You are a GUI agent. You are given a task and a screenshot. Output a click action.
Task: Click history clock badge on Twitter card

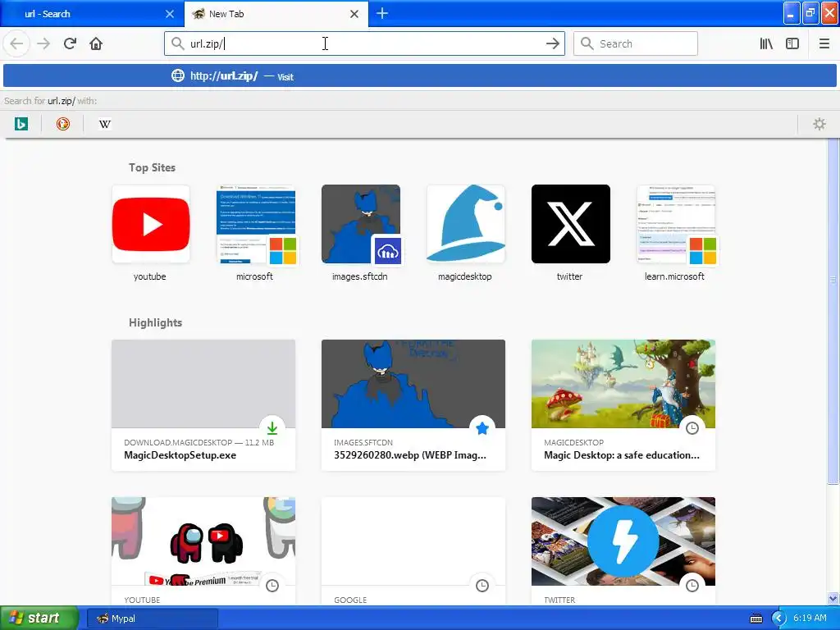pos(692,586)
